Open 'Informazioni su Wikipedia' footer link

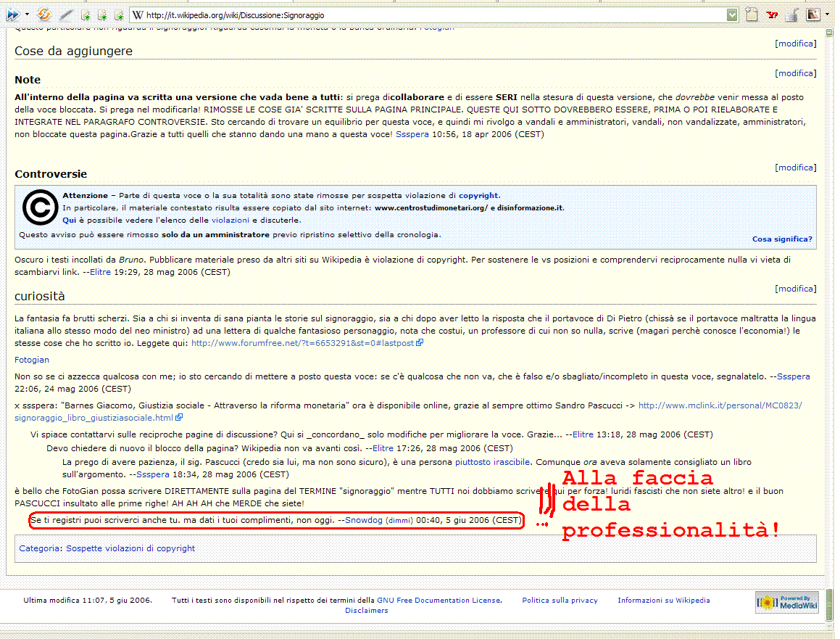[x=664, y=601]
